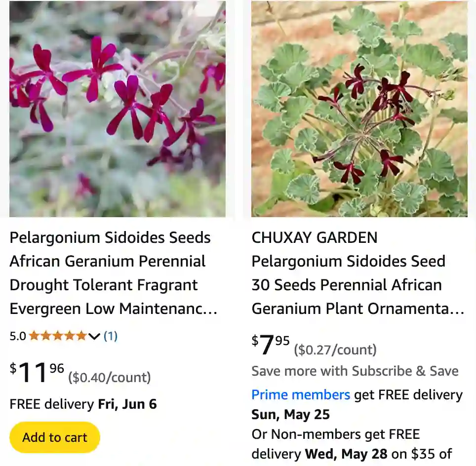The image size is (476, 466).
Task: Click the Prime members link
Action: 301,395
